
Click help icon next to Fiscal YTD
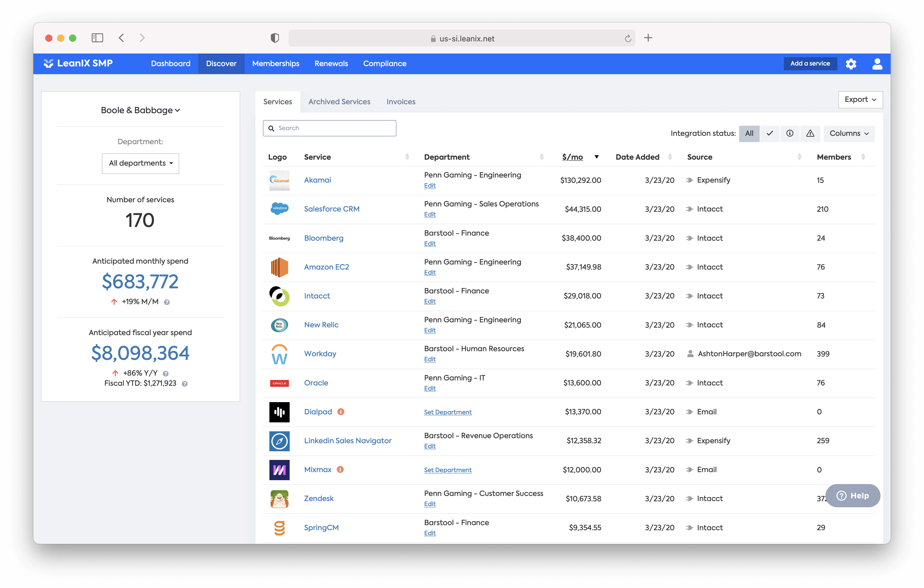pyautogui.click(x=185, y=384)
